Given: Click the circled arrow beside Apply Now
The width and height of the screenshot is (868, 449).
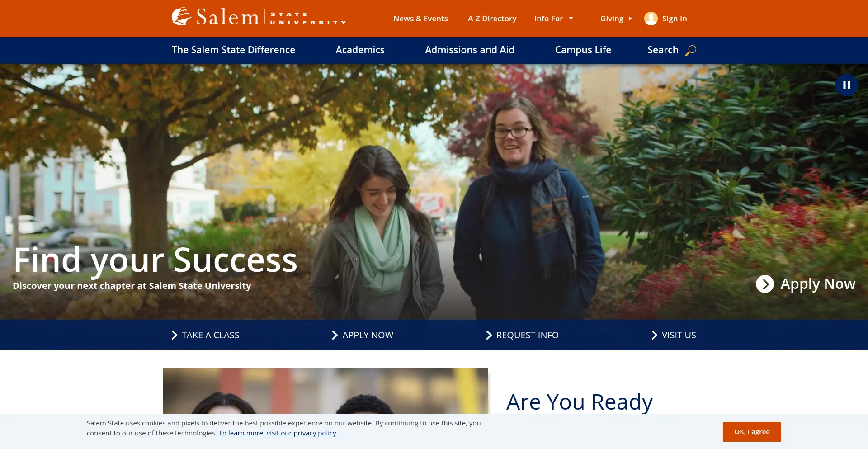Looking at the screenshot, I should click(x=764, y=284).
